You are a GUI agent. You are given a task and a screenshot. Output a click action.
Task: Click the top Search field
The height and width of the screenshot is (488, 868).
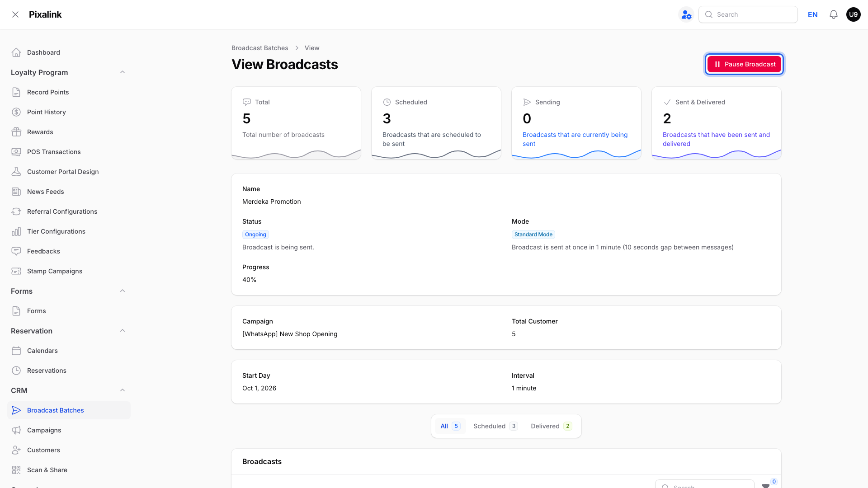(x=748, y=14)
